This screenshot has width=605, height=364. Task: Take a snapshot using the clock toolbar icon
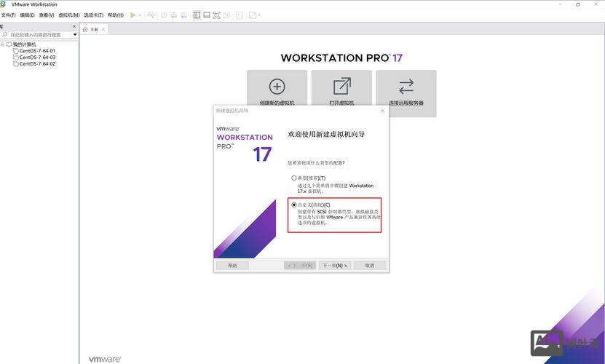(x=164, y=15)
